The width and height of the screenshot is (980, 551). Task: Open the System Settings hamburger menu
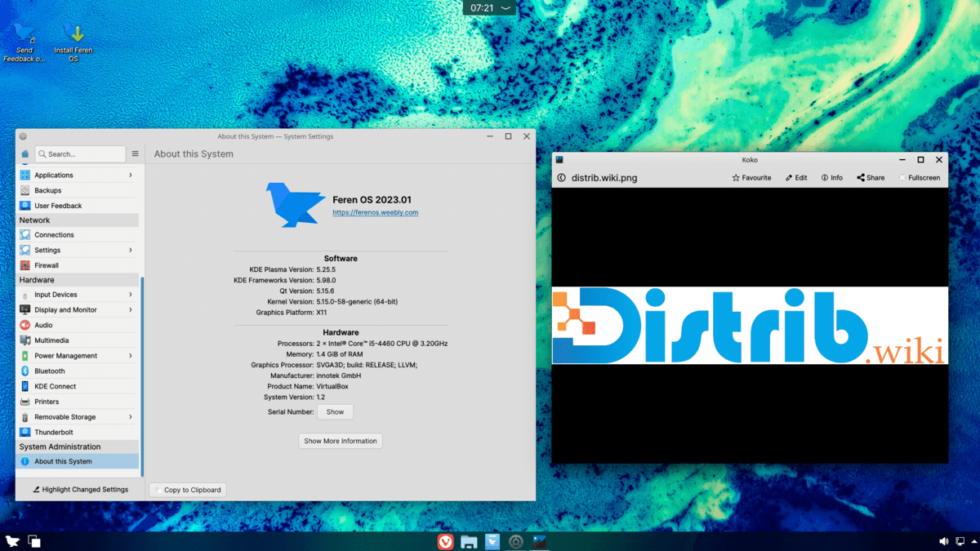click(x=136, y=153)
